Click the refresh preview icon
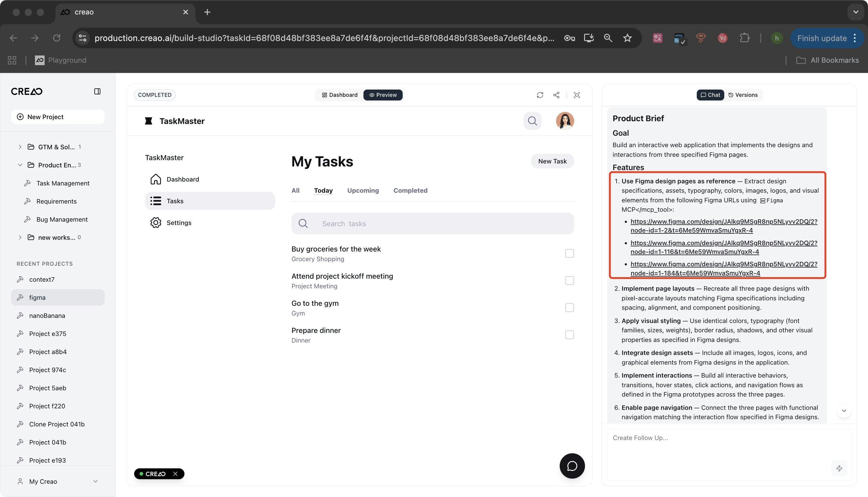This screenshot has height=497, width=868. pyautogui.click(x=539, y=95)
